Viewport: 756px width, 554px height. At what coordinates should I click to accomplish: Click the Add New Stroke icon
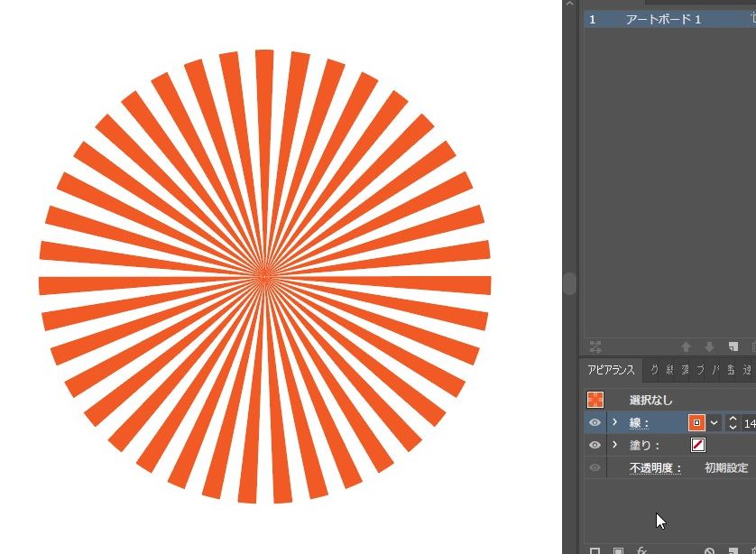595,550
